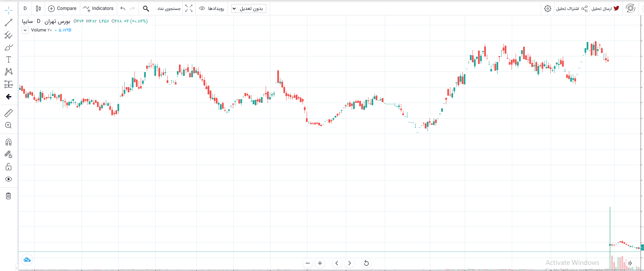The height and width of the screenshot is (271, 644).
Task: Click the chart zoom out minus button
Action: pos(308,263)
